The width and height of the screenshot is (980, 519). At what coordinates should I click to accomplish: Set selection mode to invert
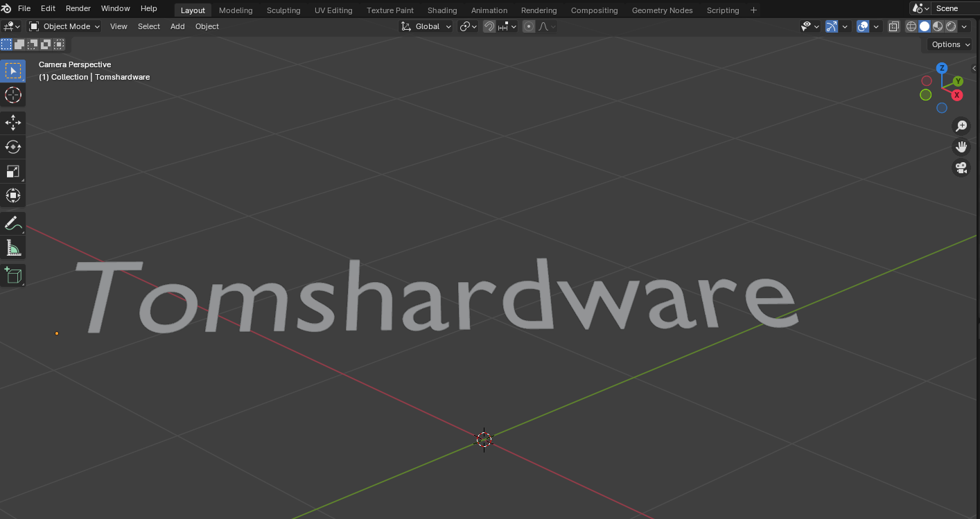46,44
